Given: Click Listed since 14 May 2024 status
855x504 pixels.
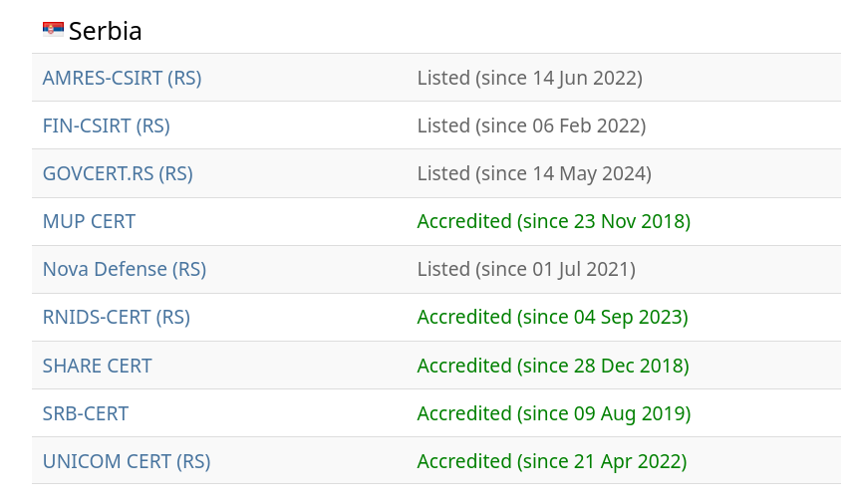Looking at the screenshot, I should pyautogui.click(x=534, y=174).
